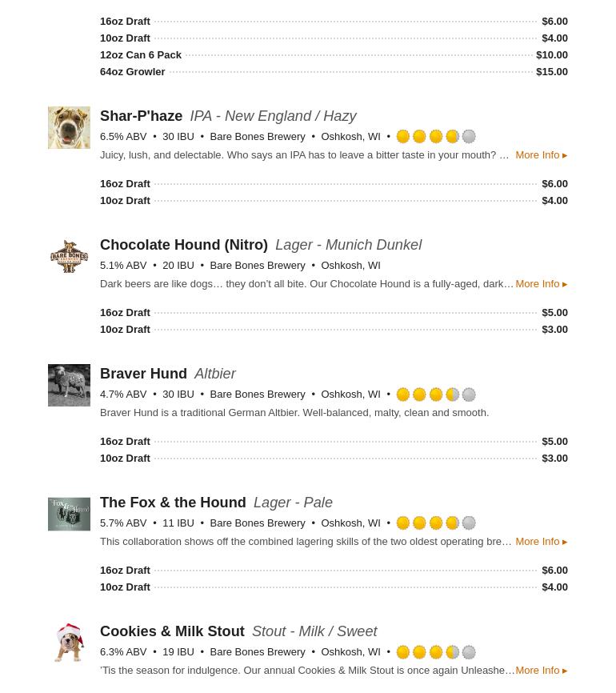Open the Shar-P'haze beer title

point(141,116)
